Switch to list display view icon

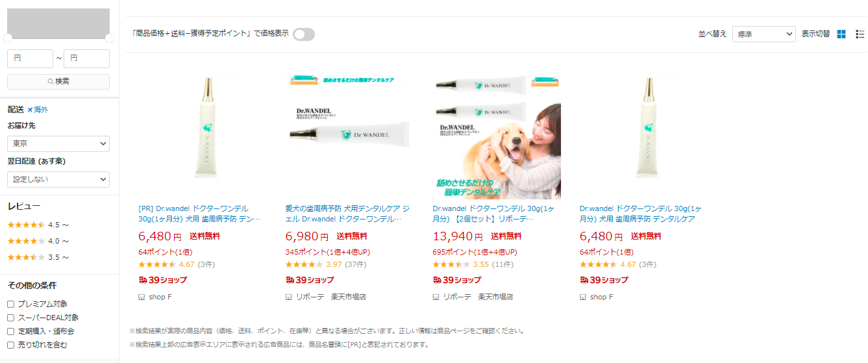860,34
